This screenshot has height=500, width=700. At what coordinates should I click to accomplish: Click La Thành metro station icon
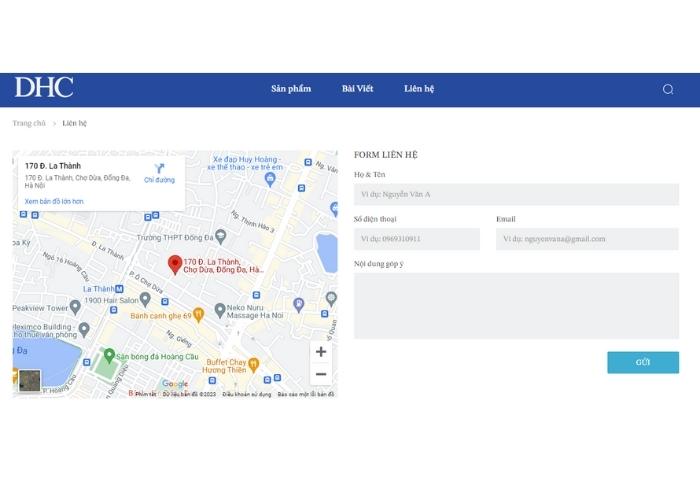click(x=119, y=289)
